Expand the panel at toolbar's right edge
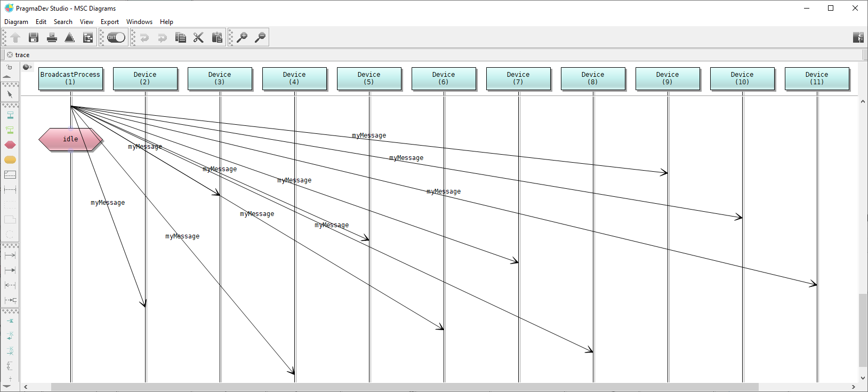The width and height of the screenshot is (868, 392). [858, 37]
